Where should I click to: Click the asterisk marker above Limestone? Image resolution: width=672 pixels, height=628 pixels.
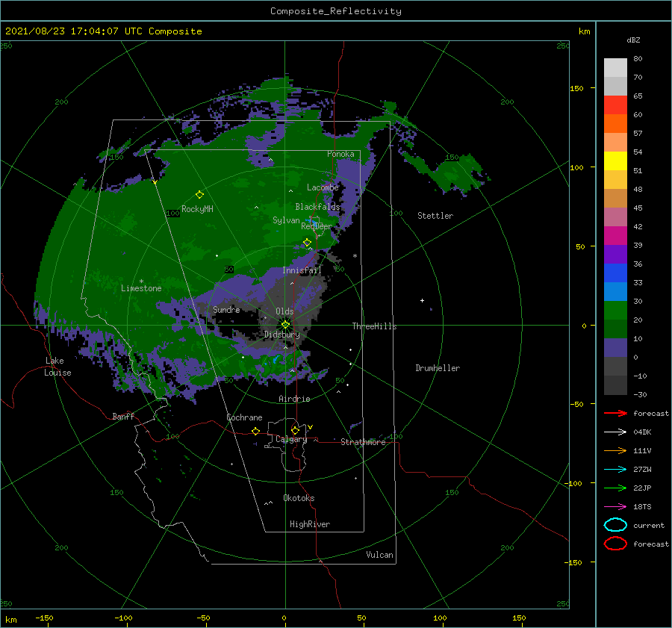[141, 282]
